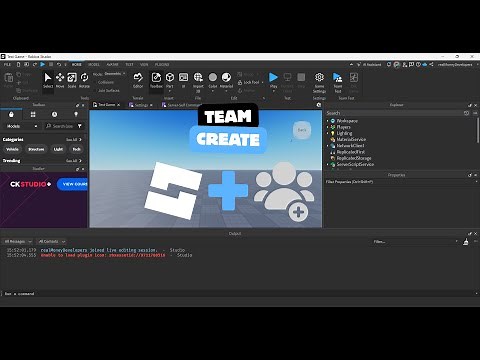
Task: Expand the Players tree node
Action: point(328,127)
